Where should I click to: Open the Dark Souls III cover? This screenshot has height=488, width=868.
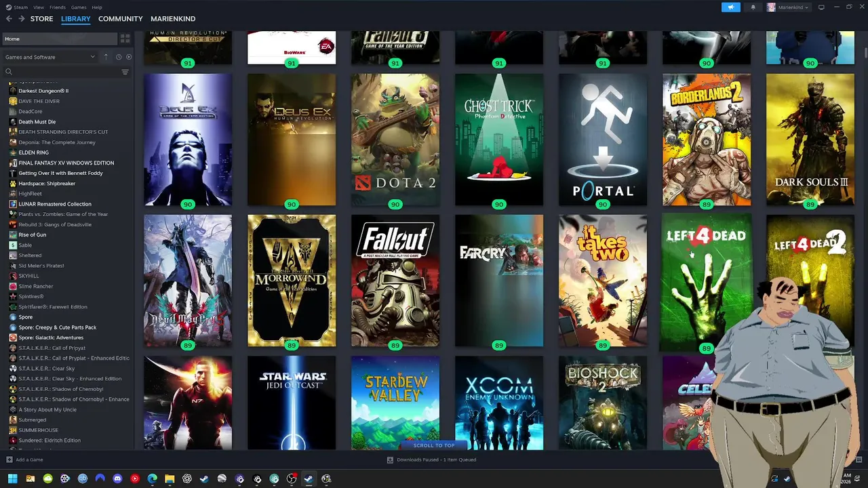tap(810, 140)
